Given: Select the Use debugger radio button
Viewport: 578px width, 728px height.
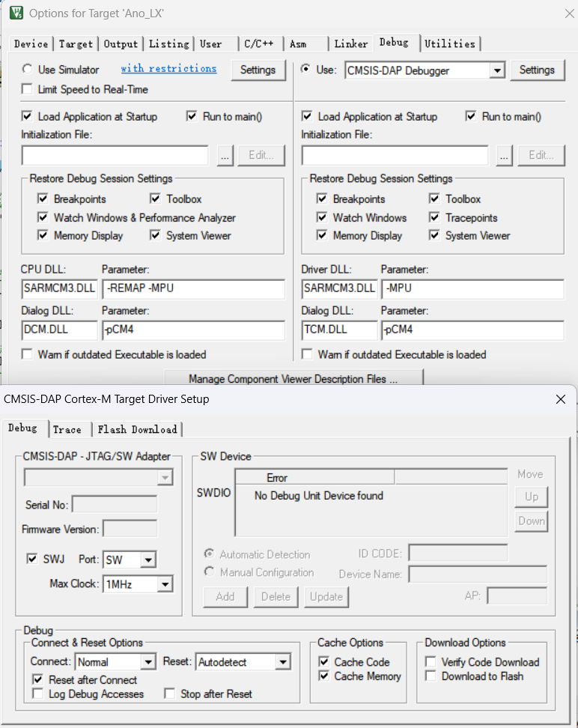Looking at the screenshot, I should pos(305,69).
